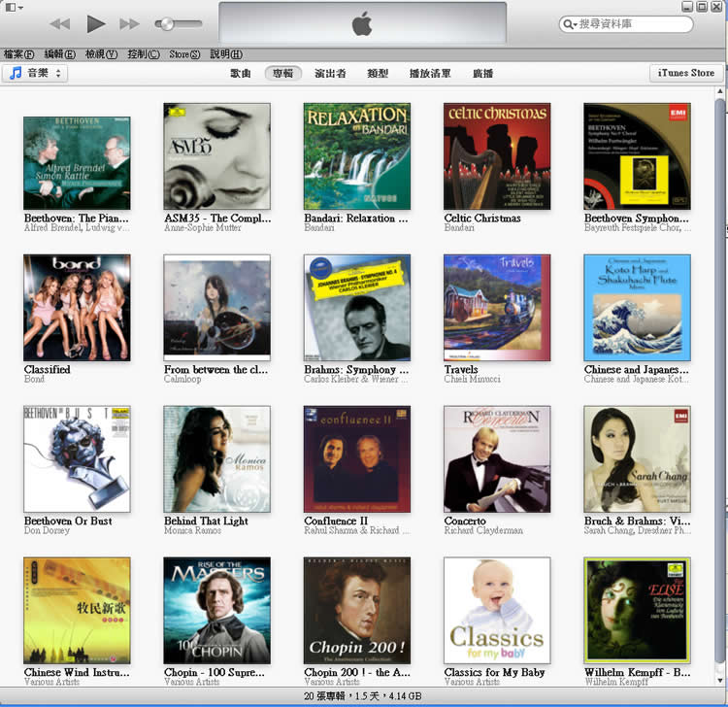This screenshot has height=707, width=728.
Task: Click the Previous track rewind button
Action: (x=60, y=23)
